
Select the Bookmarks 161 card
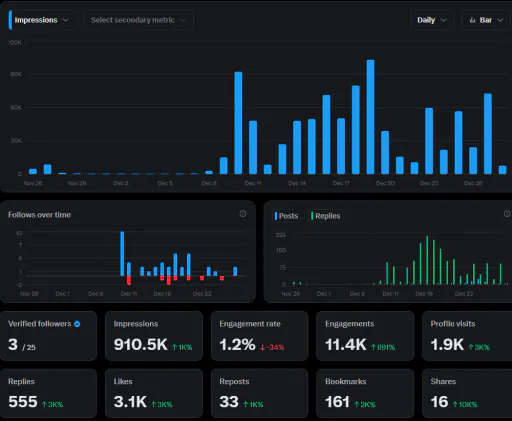click(x=365, y=393)
